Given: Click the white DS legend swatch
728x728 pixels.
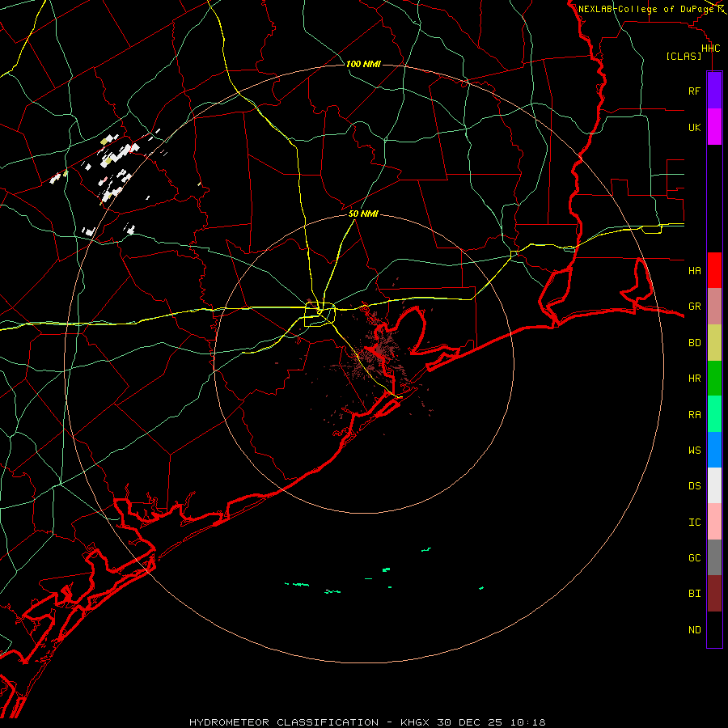Looking at the screenshot, I should [x=714, y=485].
